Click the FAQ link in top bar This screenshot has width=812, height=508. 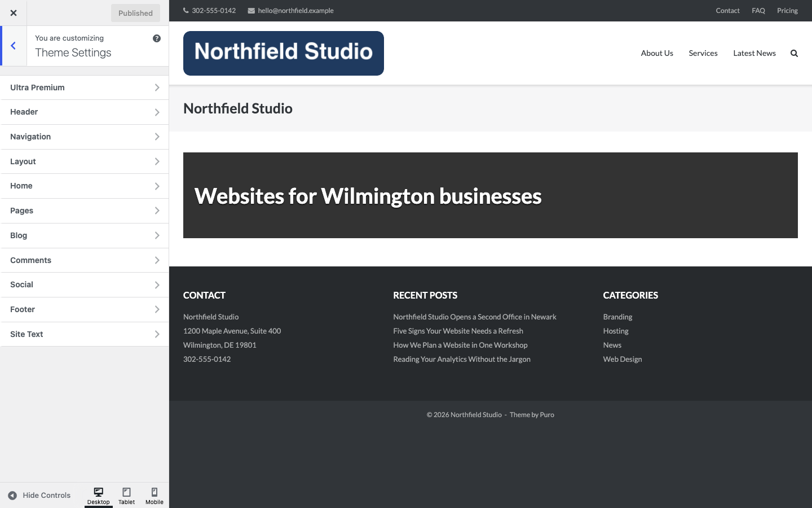[x=758, y=11]
